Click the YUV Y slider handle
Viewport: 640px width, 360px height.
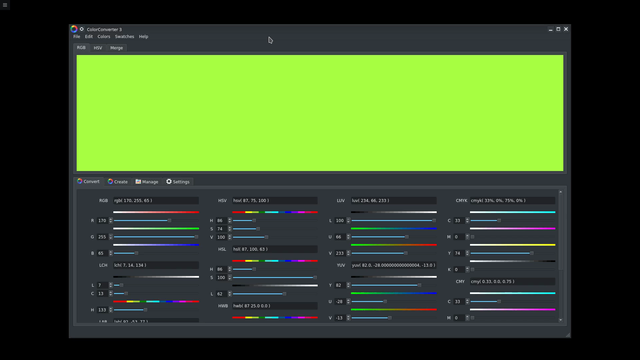(419, 285)
